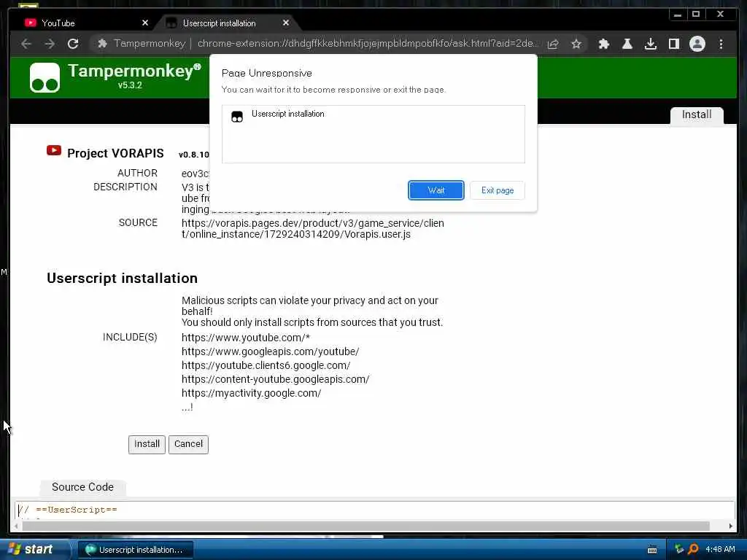The image size is (747, 560).
Task: Click the address bar URL
Action: 367,43
